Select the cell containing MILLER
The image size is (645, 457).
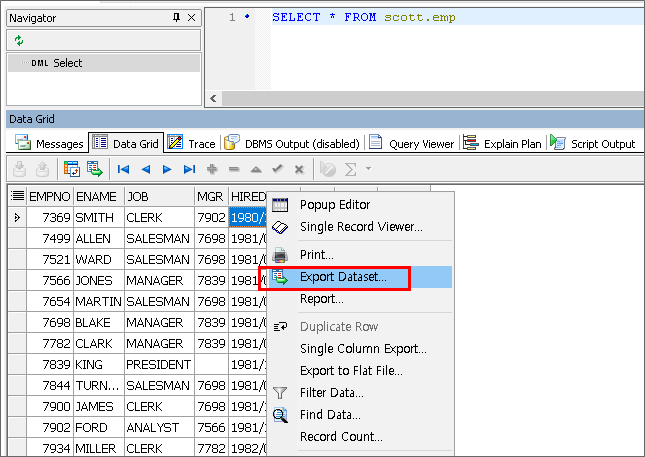[99, 448]
